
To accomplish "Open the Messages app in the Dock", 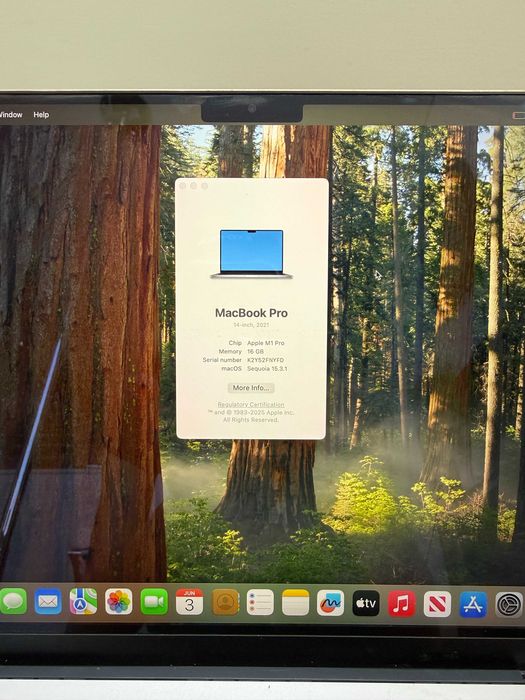I will tap(13, 601).
